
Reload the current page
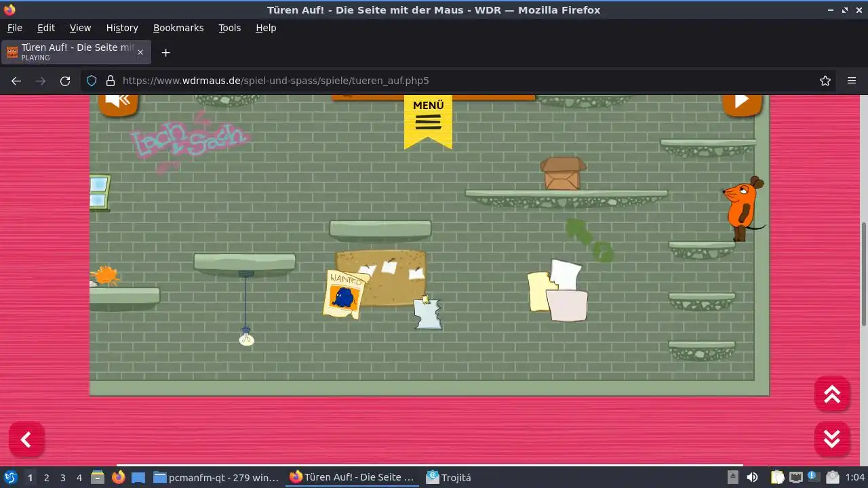[65, 81]
